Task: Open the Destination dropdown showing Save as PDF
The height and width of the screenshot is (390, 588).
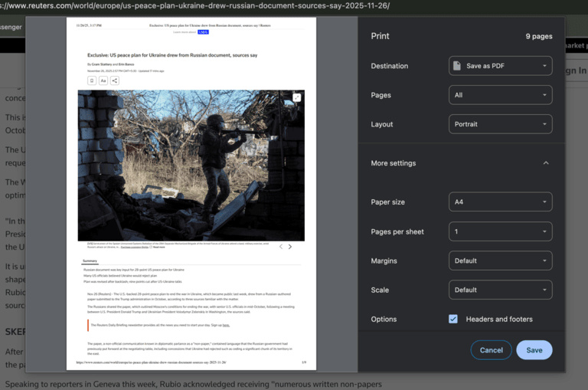Action: click(500, 66)
